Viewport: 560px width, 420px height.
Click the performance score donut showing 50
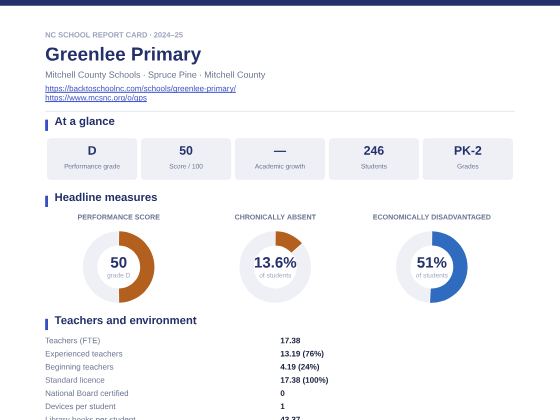point(119,267)
